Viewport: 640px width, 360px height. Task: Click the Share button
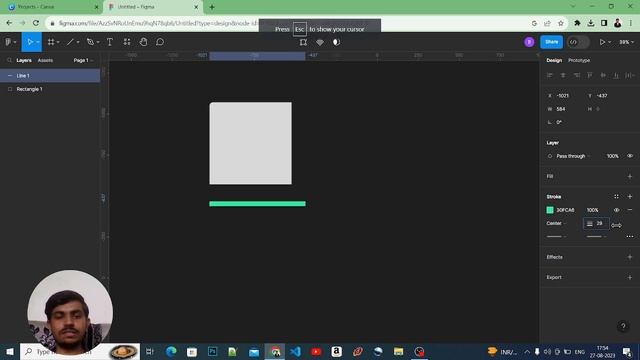[551, 42]
